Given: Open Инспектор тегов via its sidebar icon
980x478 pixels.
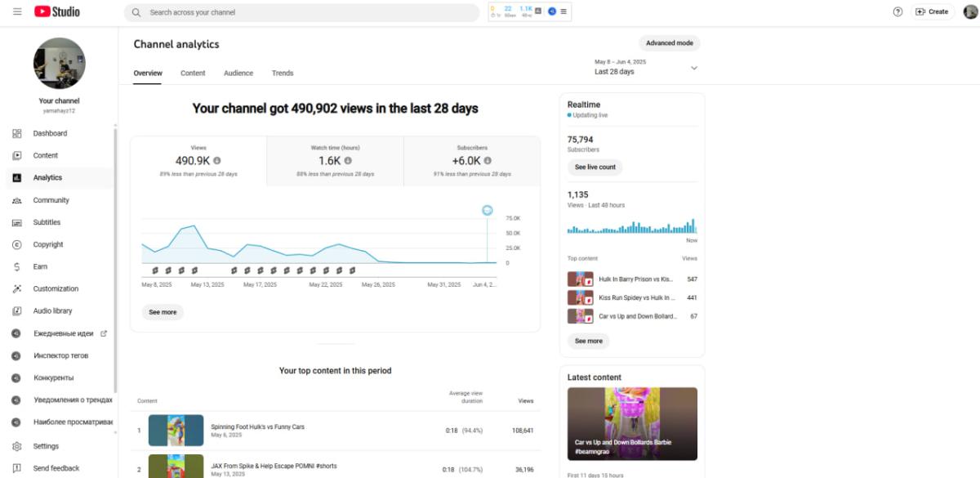Looking at the screenshot, I should pos(16,355).
